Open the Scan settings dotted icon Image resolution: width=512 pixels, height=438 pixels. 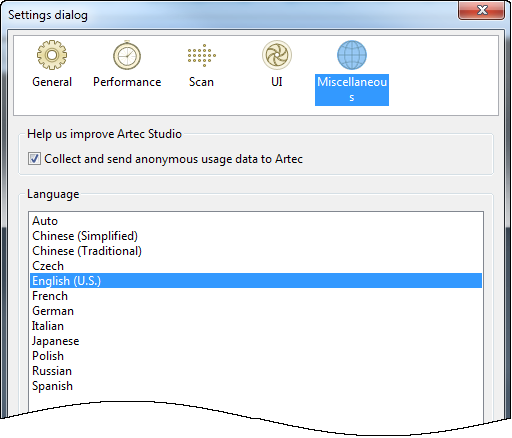[201, 55]
